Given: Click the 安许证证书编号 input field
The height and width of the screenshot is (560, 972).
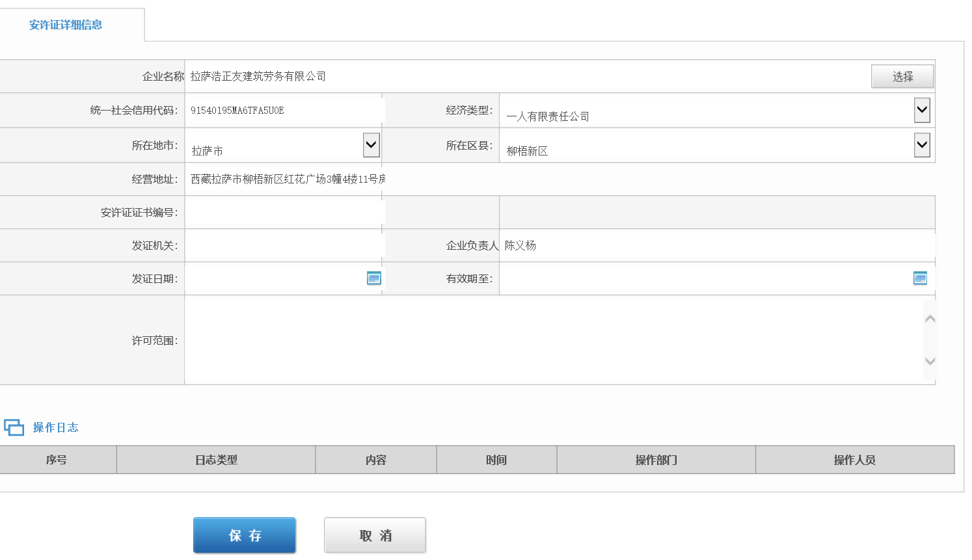Looking at the screenshot, I should pyautogui.click(x=284, y=213).
